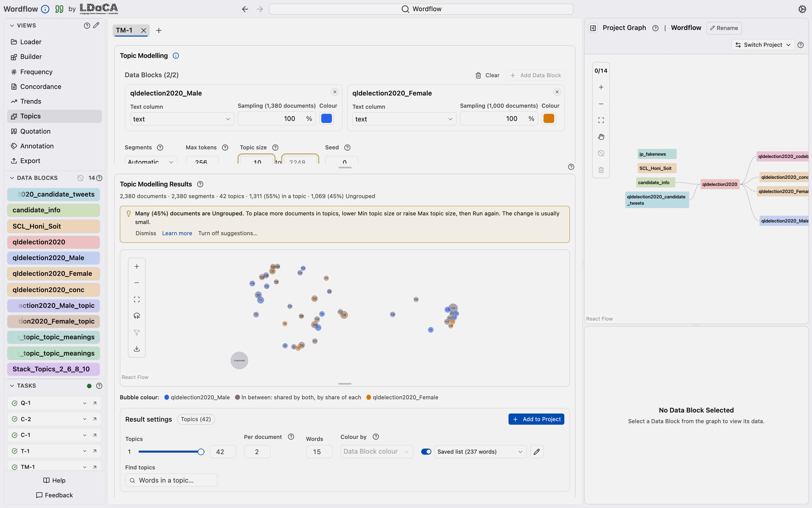Toggle the Project Graph panel icon
812x508 pixels.
tap(593, 28)
